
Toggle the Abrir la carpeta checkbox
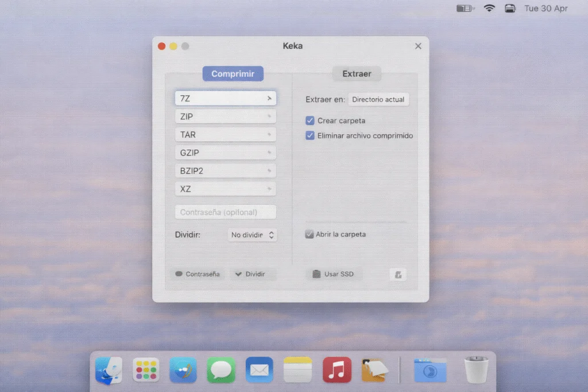[310, 234]
